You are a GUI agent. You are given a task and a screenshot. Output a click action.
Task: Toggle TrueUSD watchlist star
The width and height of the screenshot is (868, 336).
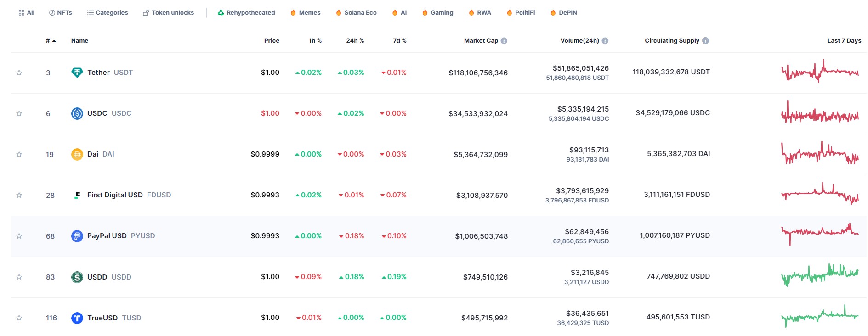coord(19,318)
